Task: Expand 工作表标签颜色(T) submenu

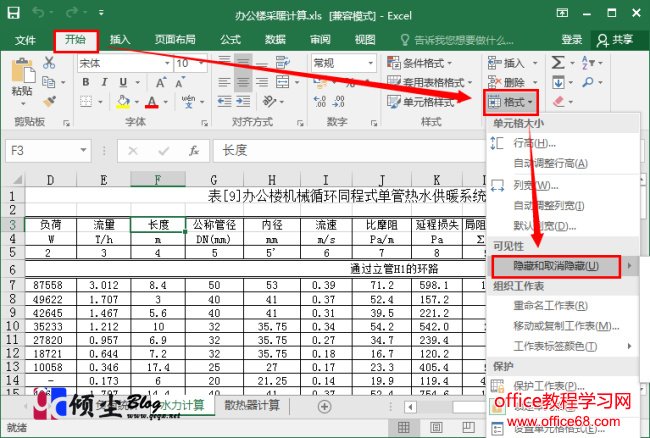Action: coord(563,346)
